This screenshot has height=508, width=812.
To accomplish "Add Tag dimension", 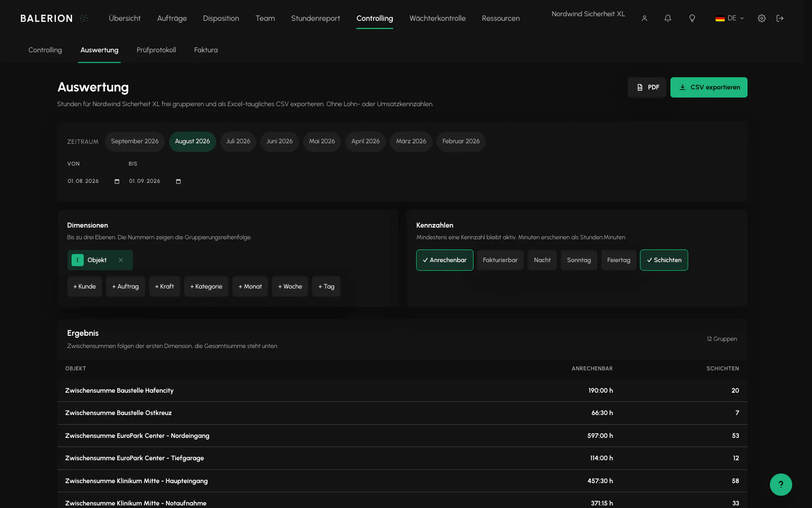I will 326,287.
